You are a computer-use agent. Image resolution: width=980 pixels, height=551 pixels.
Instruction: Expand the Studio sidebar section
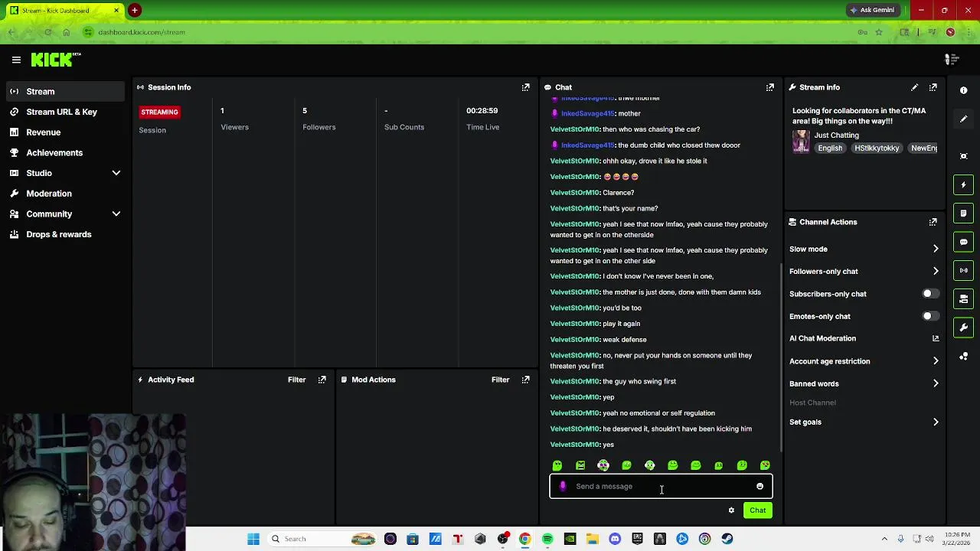tap(116, 173)
